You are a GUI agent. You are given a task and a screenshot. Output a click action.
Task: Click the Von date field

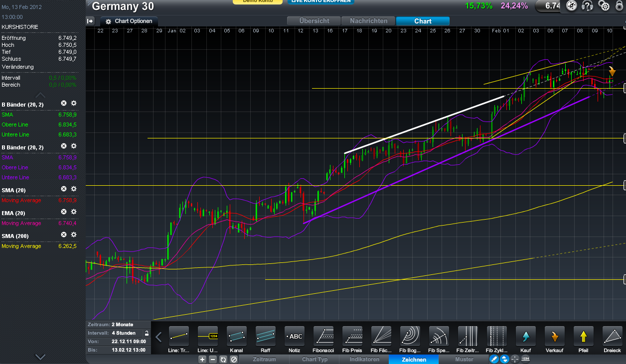(x=119, y=342)
